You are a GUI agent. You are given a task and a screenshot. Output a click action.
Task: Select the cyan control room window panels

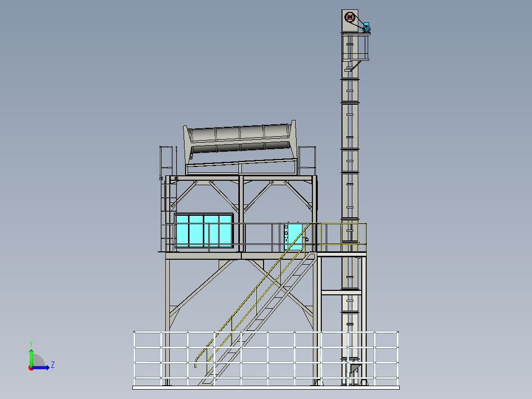click(203, 231)
